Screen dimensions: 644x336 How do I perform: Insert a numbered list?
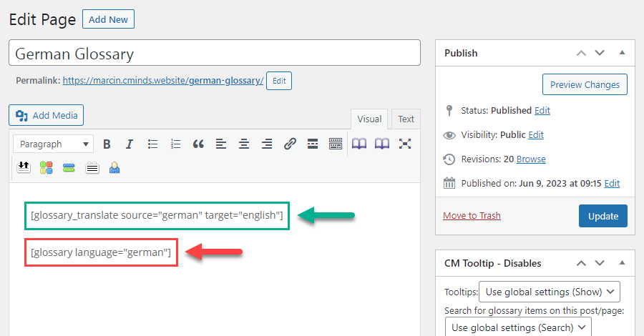176,144
